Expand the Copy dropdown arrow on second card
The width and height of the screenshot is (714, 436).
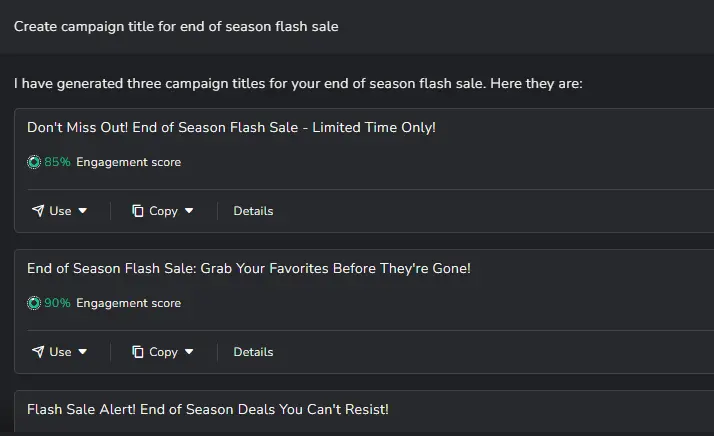point(189,351)
